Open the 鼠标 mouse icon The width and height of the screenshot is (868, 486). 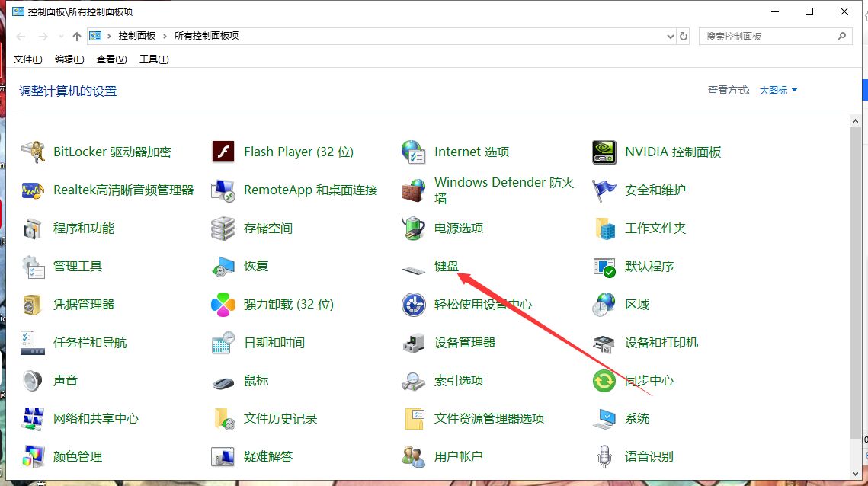[223, 382]
